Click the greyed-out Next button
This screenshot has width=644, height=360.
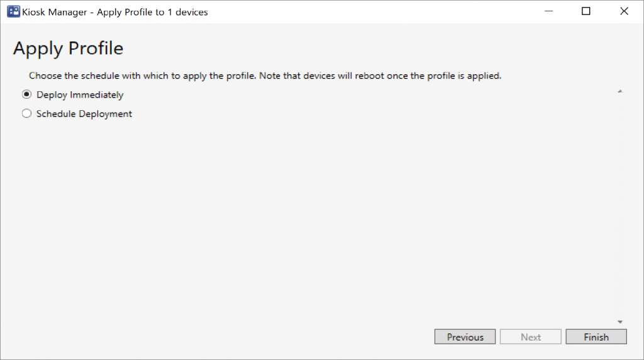[531, 337]
